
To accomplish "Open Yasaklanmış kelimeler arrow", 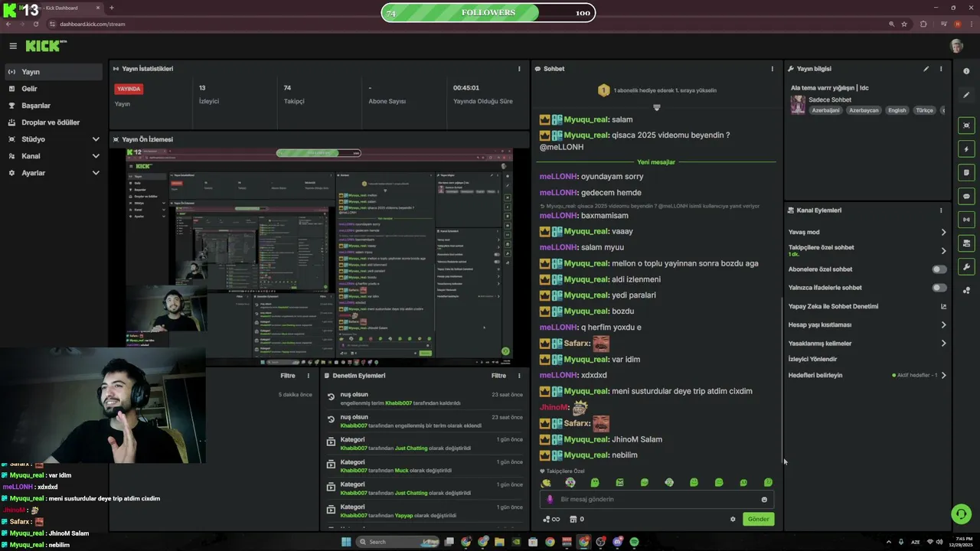I will click(x=943, y=344).
